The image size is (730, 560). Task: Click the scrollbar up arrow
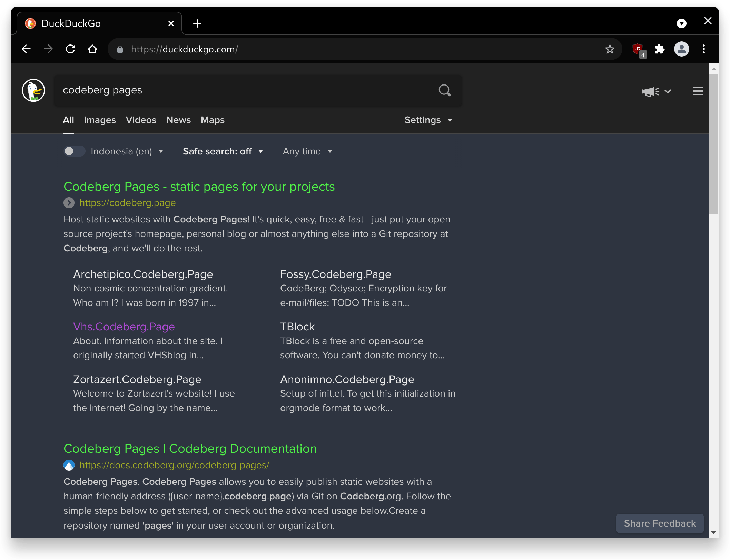click(x=713, y=69)
